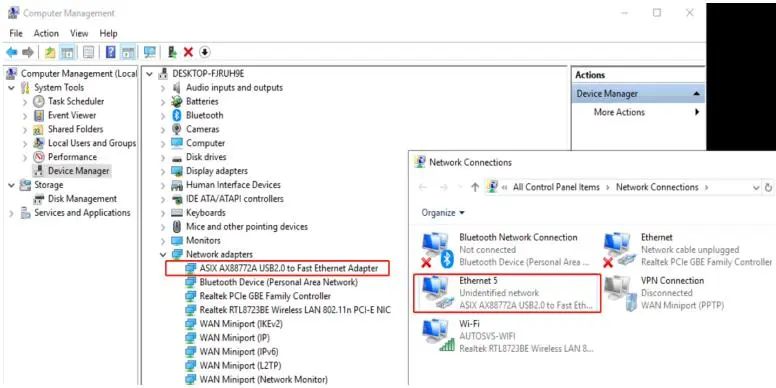
Task: Open the Action menu
Action: click(x=46, y=33)
